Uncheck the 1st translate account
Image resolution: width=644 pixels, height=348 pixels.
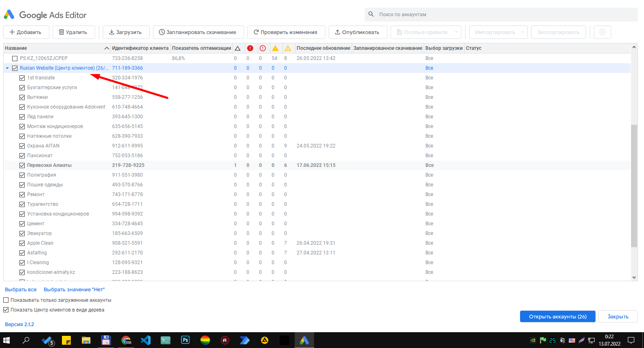coord(22,78)
